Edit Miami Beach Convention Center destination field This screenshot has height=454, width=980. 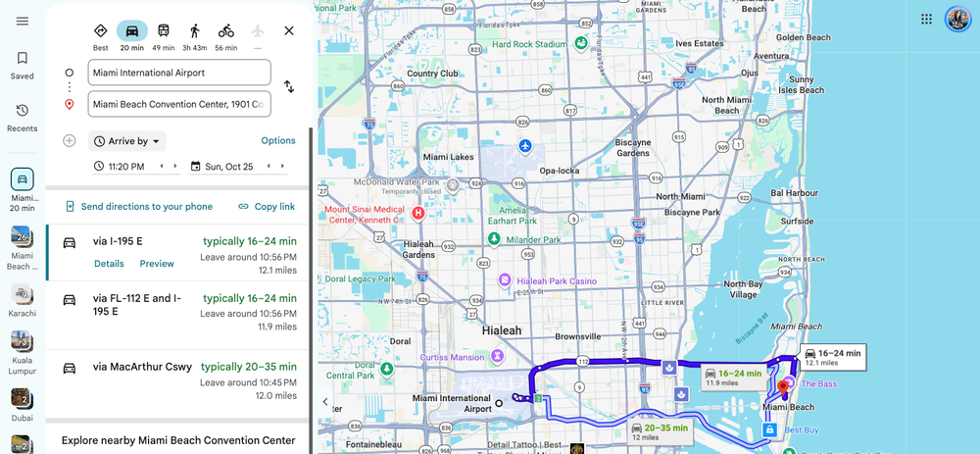179,105
